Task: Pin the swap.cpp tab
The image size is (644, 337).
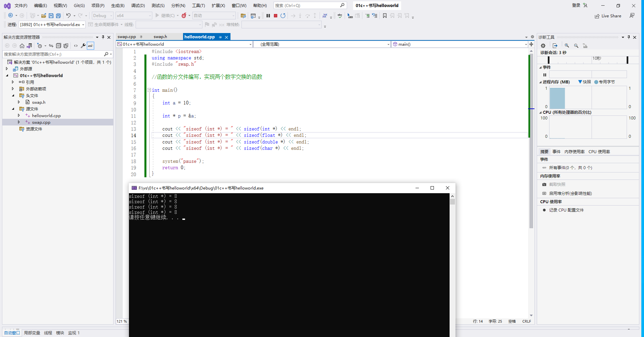Action: [141, 37]
